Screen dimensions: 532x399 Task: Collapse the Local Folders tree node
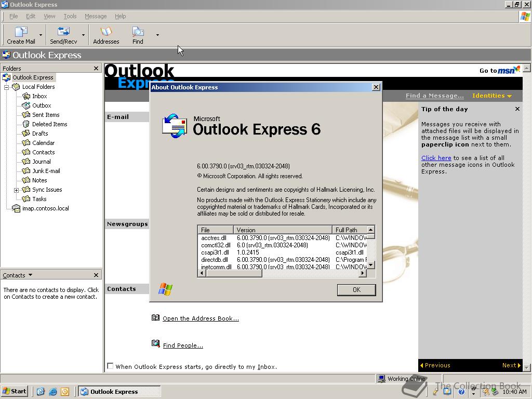(6, 87)
